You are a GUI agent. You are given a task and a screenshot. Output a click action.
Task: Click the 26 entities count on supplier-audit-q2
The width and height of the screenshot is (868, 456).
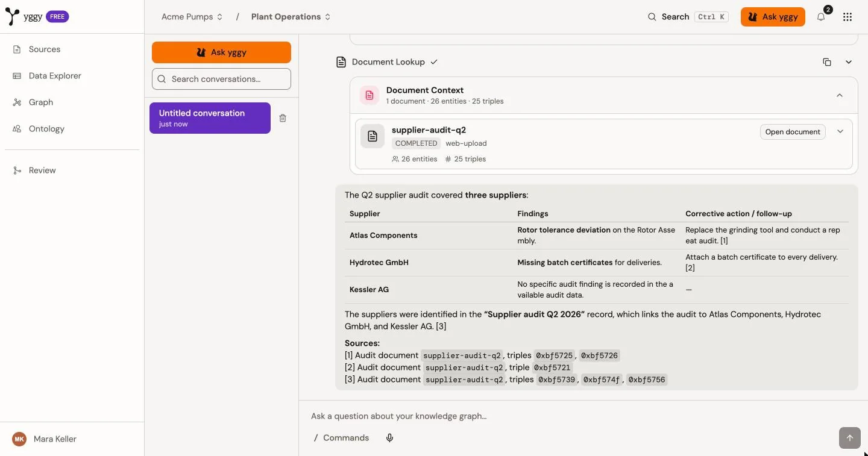coord(415,159)
